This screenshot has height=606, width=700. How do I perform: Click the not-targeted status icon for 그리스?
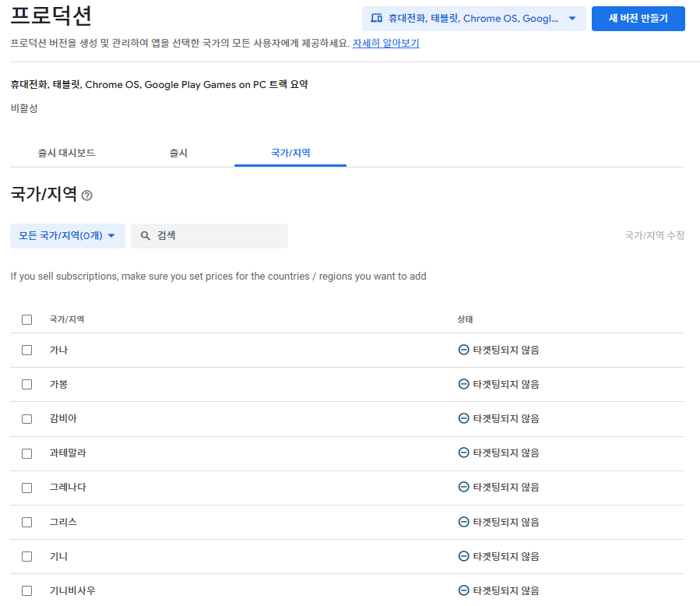pyautogui.click(x=464, y=522)
